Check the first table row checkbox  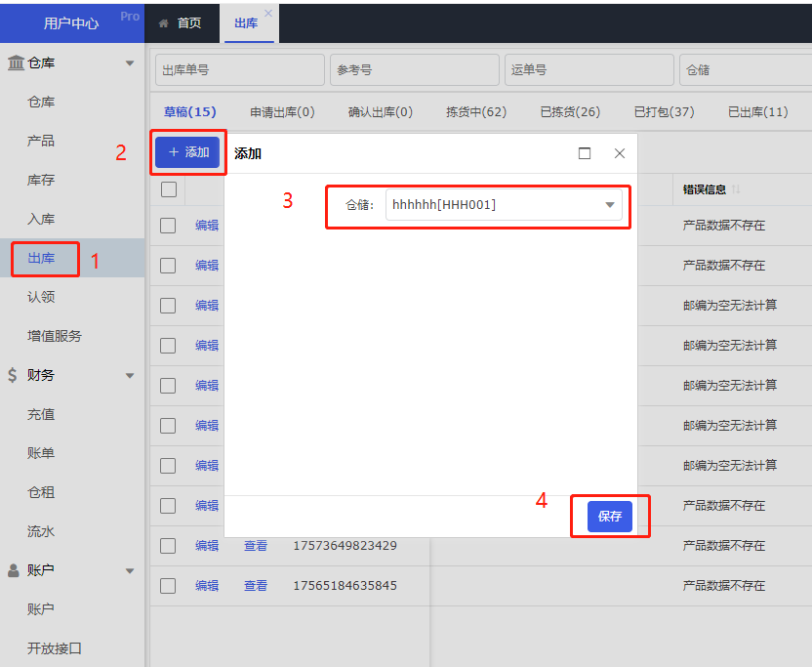(x=168, y=226)
